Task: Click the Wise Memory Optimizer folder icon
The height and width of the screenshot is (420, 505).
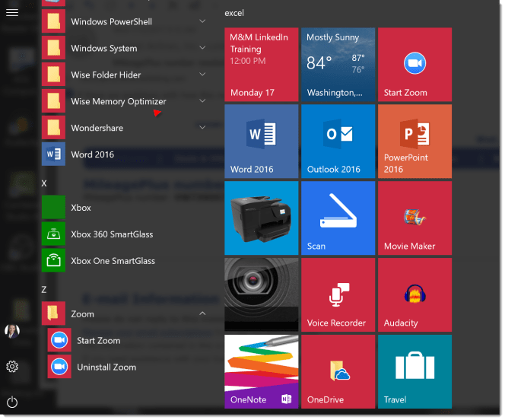Action: (x=53, y=101)
